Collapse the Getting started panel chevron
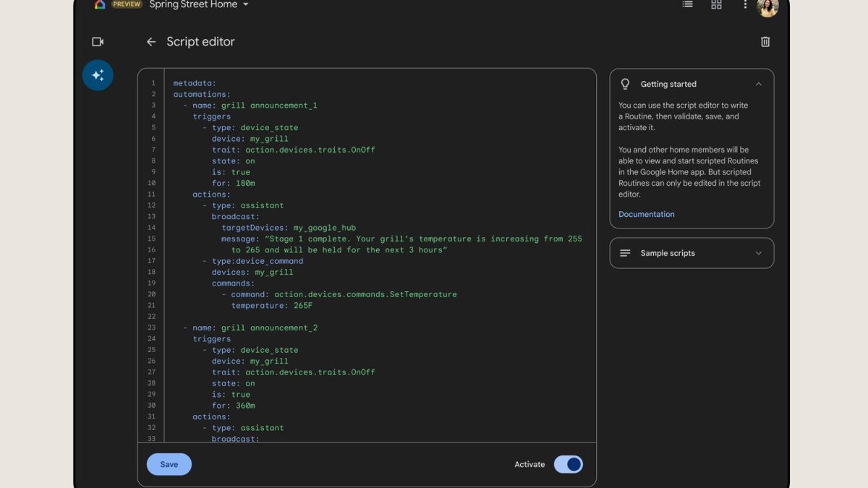This screenshot has width=868, height=488. (758, 84)
